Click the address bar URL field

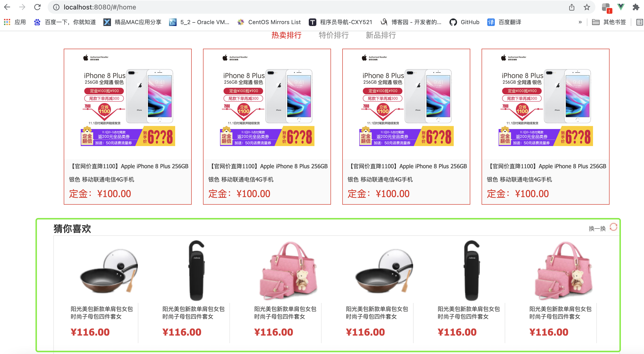tap(308, 7)
